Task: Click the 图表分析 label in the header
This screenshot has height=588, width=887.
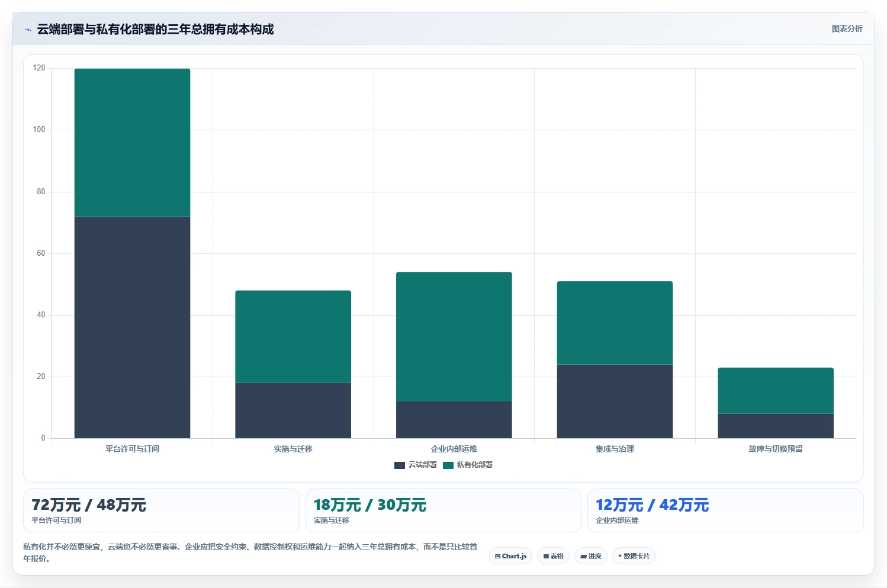Action: coord(847,28)
